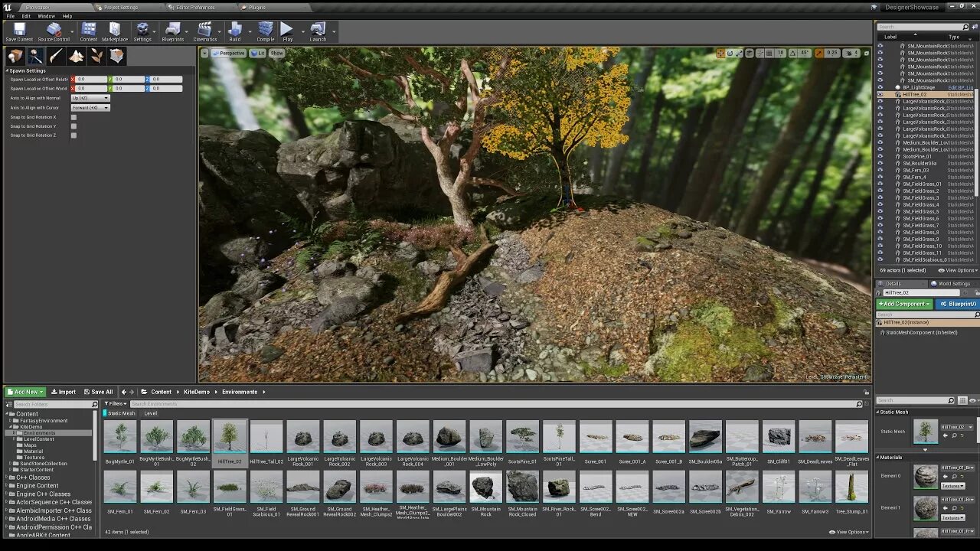Open the Add New dropdown button

[26, 392]
